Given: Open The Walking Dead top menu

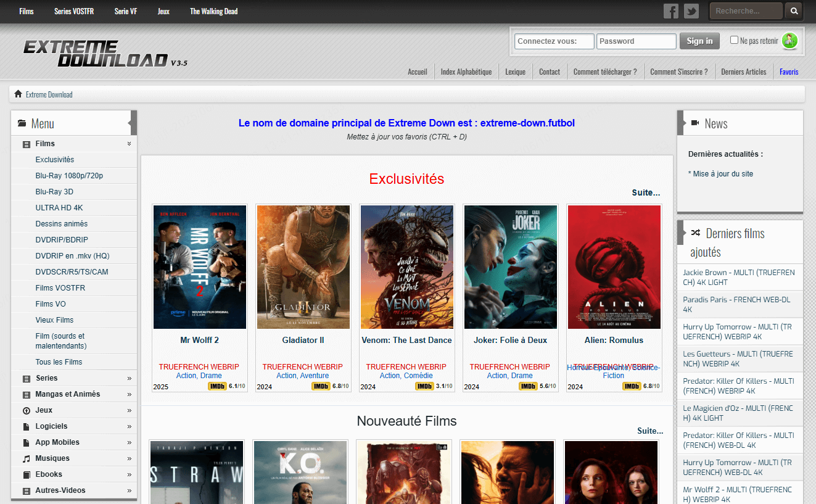Looking at the screenshot, I should [x=213, y=11].
